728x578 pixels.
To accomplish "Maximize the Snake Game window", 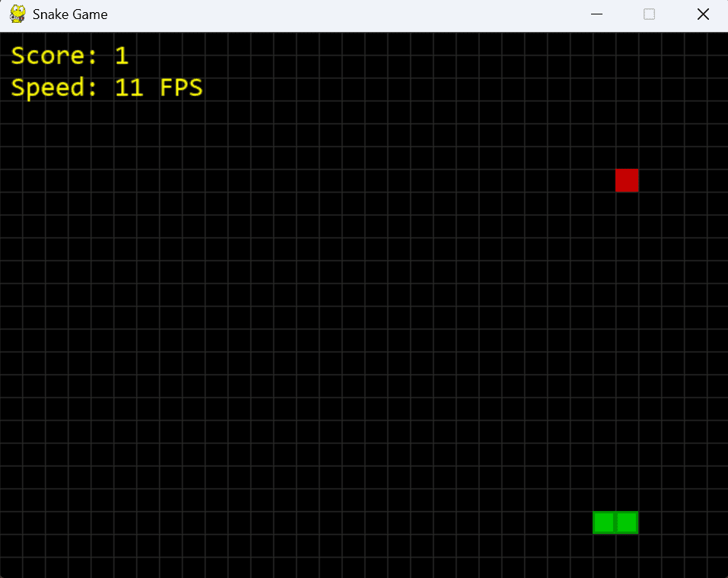I will click(x=649, y=14).
